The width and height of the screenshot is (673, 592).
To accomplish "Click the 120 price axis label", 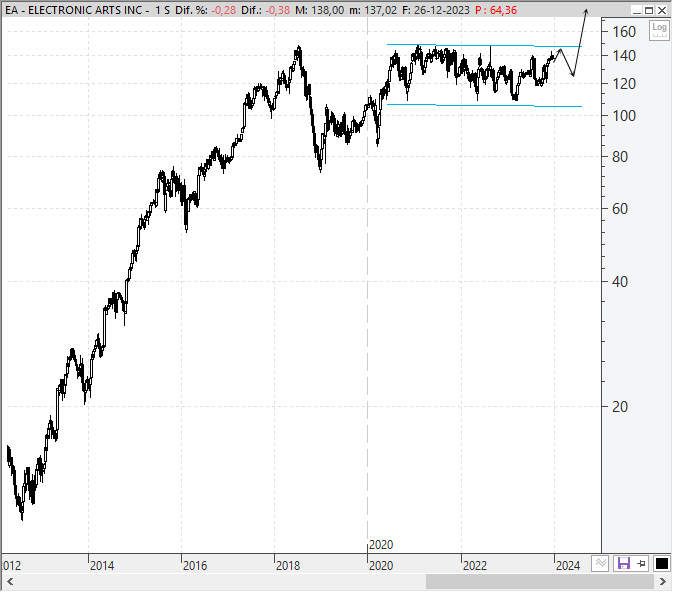I will click(x=624, y=84).
